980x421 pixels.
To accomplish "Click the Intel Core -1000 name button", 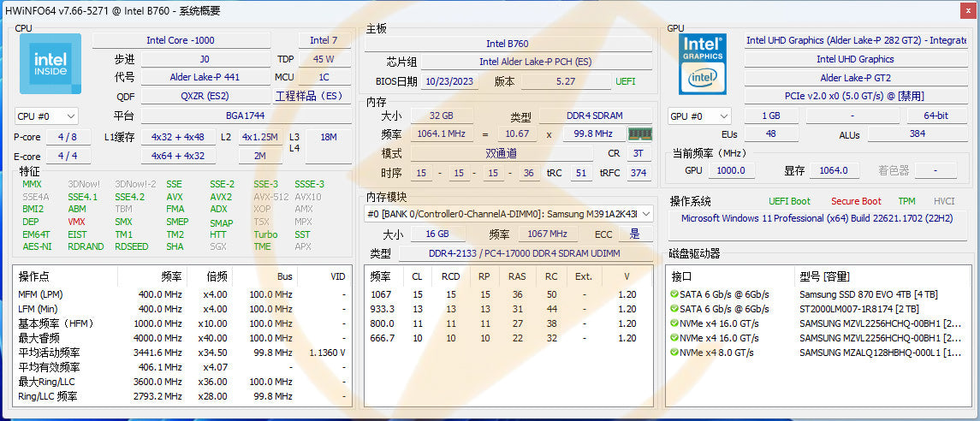I will 181,40.
